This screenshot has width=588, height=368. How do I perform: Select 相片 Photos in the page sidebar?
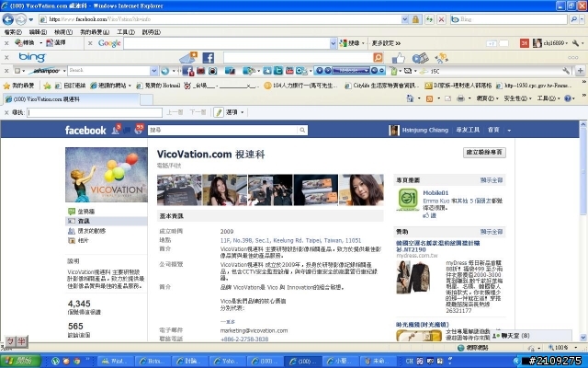click(x=83, y=240)
